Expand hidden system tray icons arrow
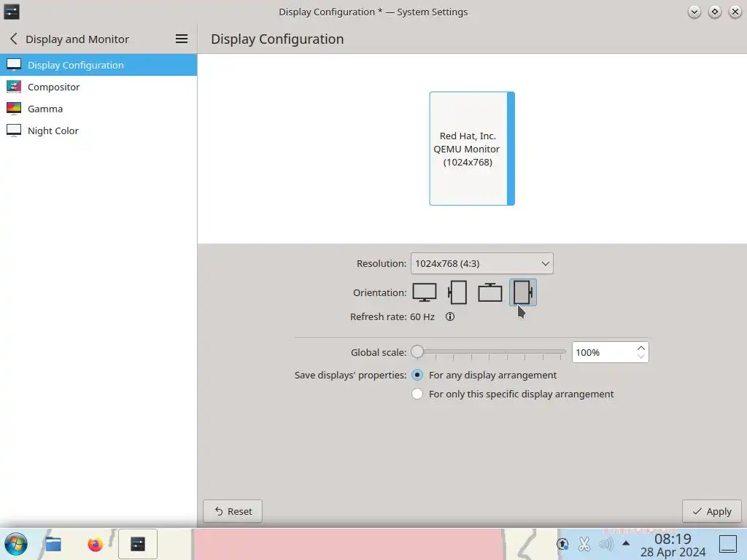The width and height of the screenshot is (747, 560). click(x=626, y=543)
